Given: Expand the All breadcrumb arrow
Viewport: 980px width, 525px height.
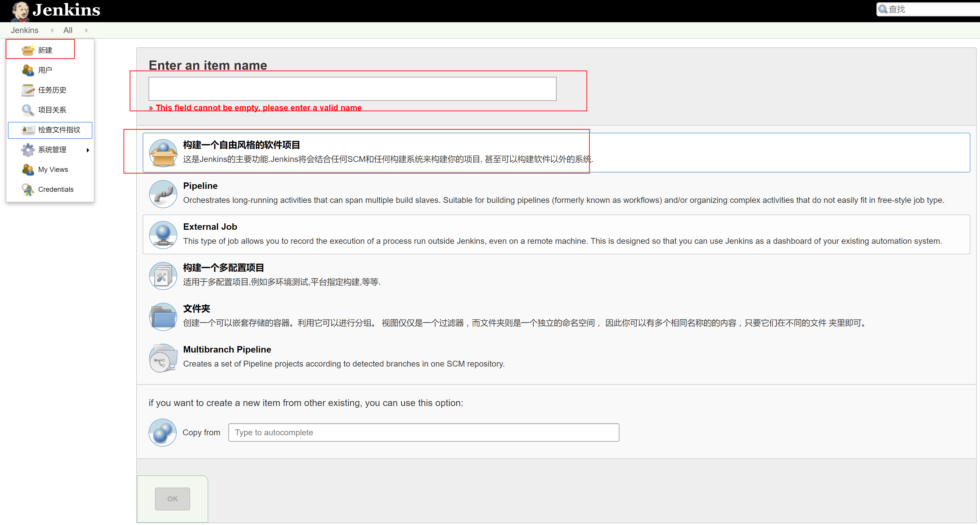Looking at the screenshot, I should pyautogui.click(x=86, y=30).
